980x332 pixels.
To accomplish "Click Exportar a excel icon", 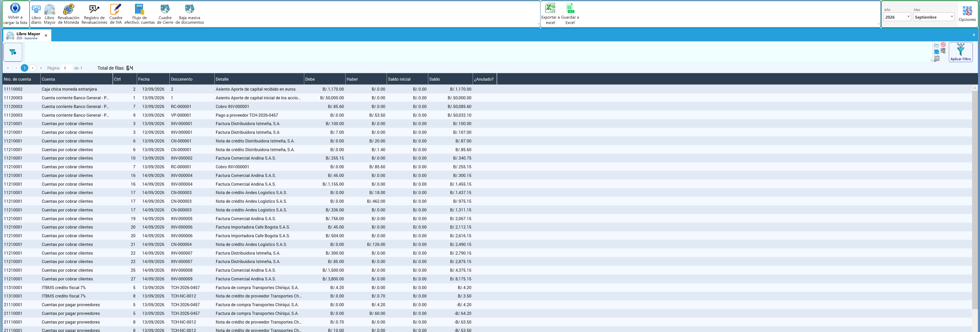I will point(550,14).
